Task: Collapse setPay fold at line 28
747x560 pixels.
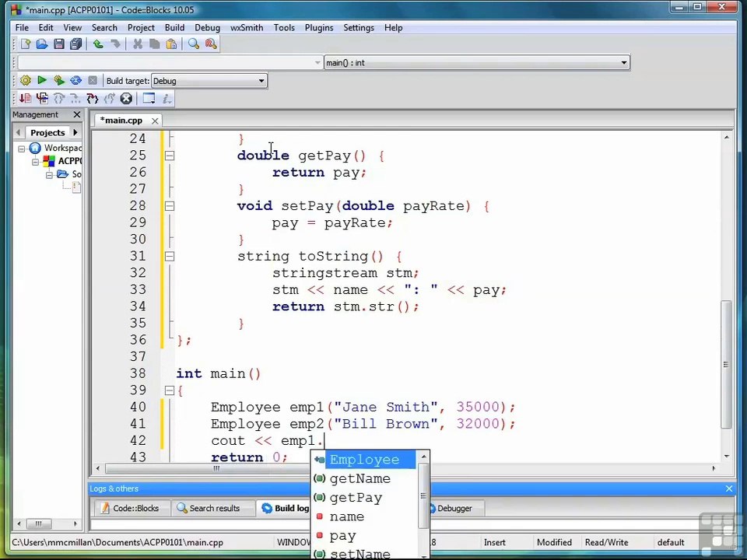Action: click(170, 206)
